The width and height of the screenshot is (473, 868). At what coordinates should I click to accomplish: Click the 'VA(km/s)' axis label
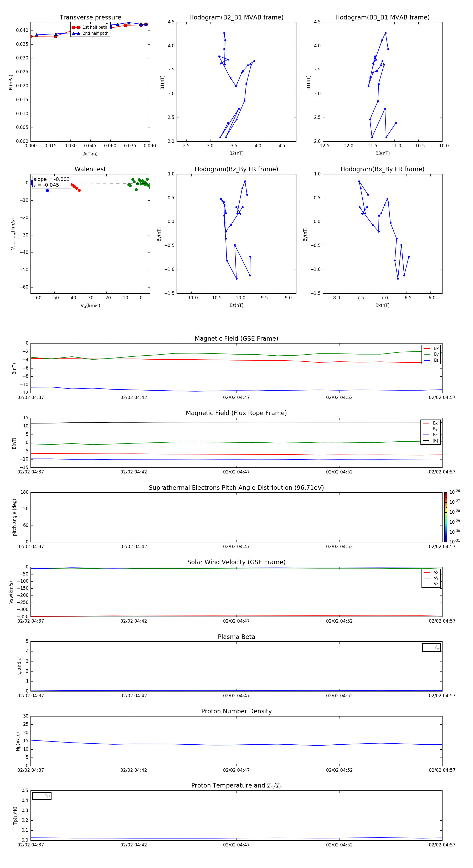(x=90, y=306)
